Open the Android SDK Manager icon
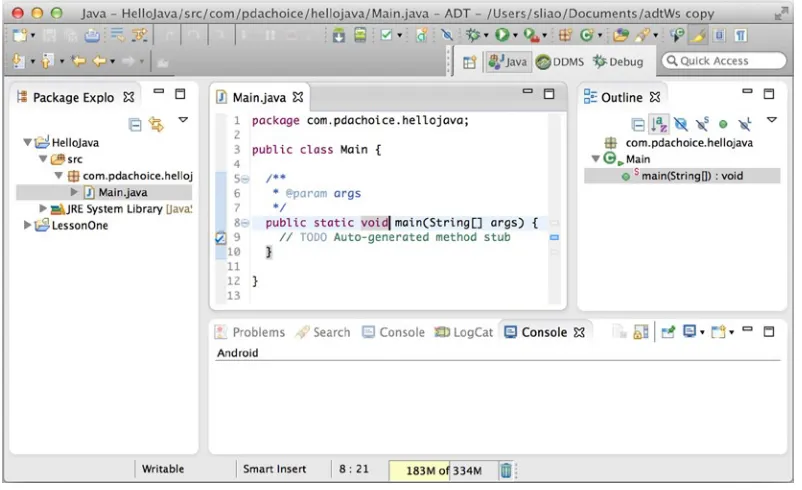 pyautogui.click(x=338, y=35)
